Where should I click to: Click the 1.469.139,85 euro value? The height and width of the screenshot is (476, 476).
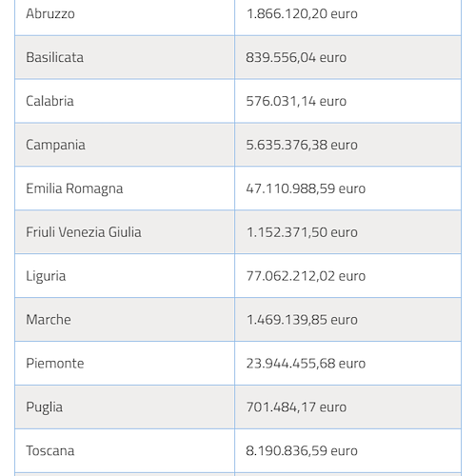click(302, 320)
